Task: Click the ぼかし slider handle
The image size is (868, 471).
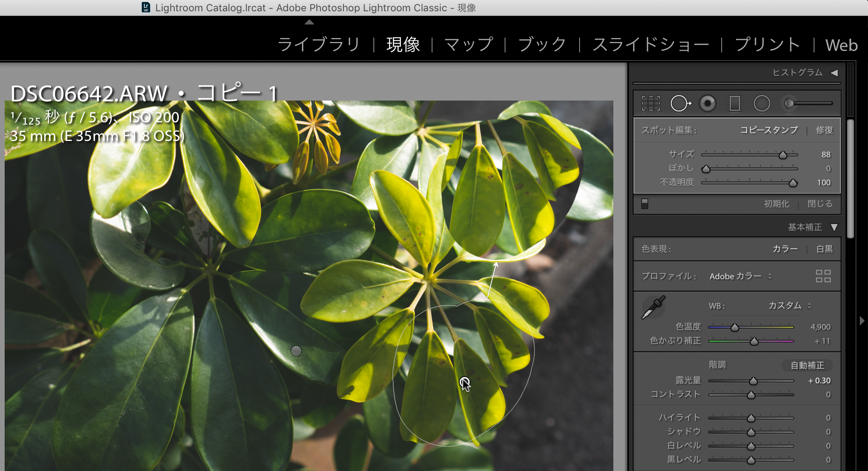Action: pyautogui.click(x=706, y=169)
